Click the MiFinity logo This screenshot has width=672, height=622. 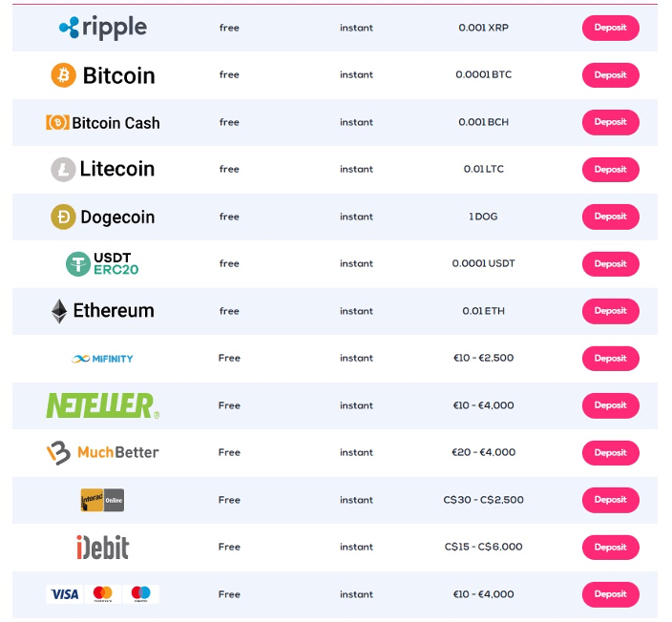pos(102,359)
